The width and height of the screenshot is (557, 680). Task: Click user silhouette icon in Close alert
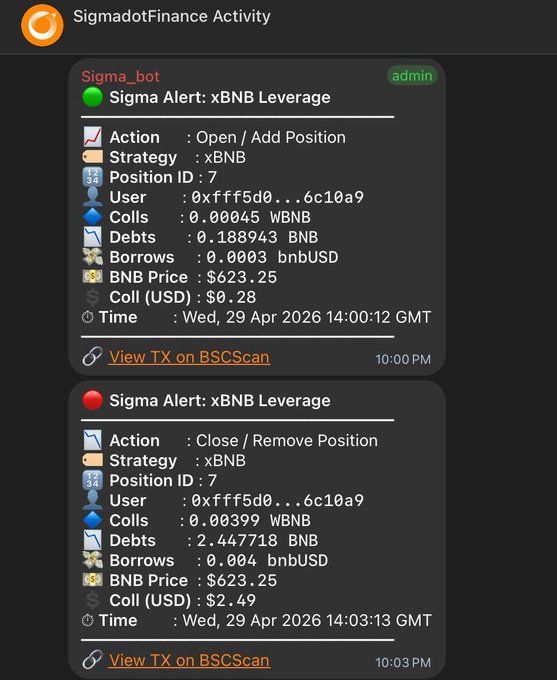pyautogui.click(x=92, y=500)
